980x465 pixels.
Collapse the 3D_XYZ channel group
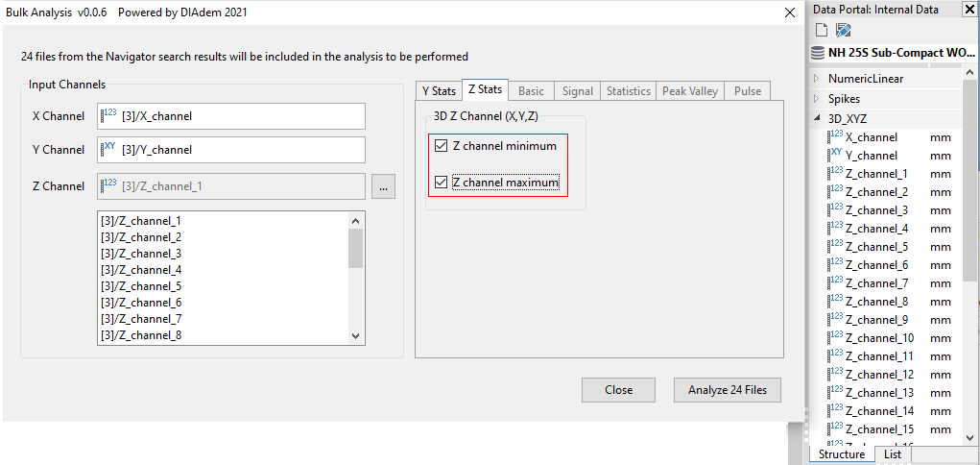817,118
